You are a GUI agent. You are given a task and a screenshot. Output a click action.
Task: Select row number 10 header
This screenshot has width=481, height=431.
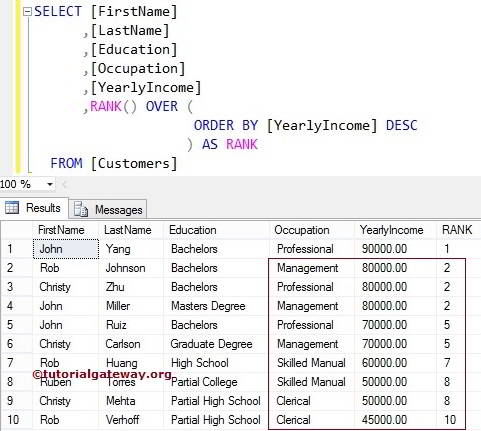click(17, 420)
